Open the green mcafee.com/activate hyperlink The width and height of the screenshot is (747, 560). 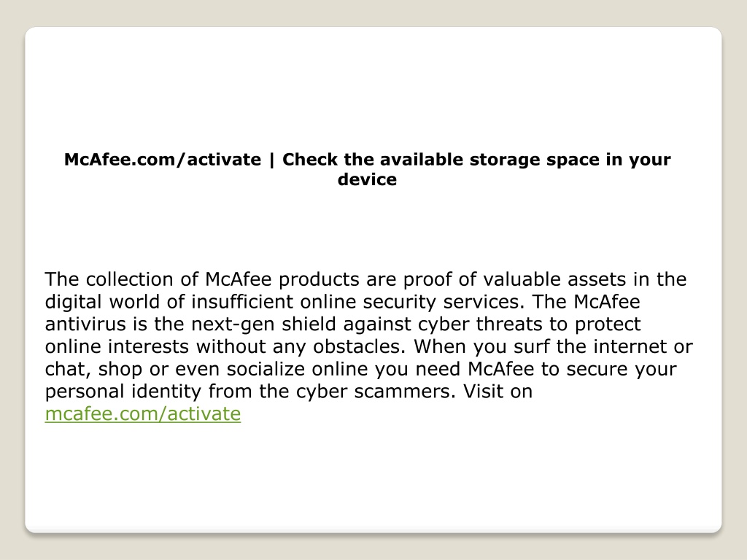[x=143, y=414]
